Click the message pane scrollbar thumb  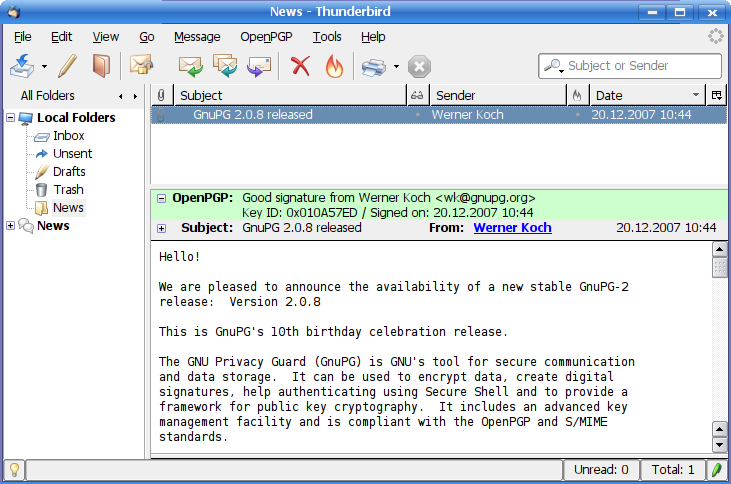pyautogui.click(x=719, y=267)
